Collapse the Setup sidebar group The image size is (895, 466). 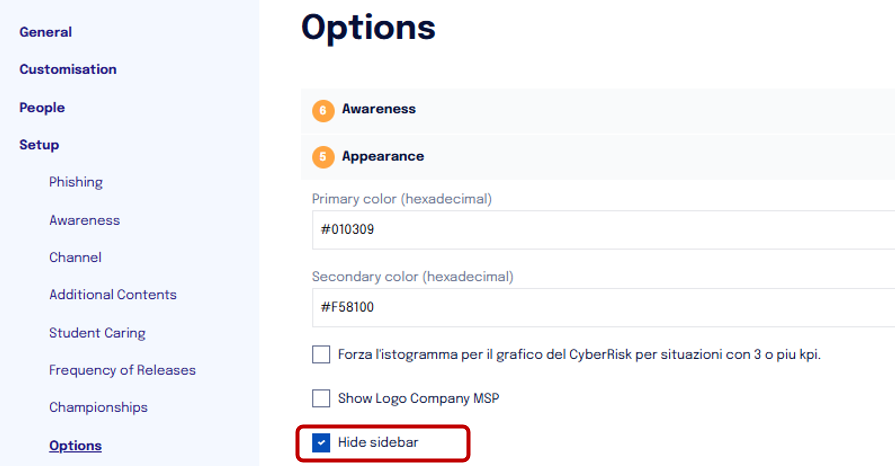(39, 145)
